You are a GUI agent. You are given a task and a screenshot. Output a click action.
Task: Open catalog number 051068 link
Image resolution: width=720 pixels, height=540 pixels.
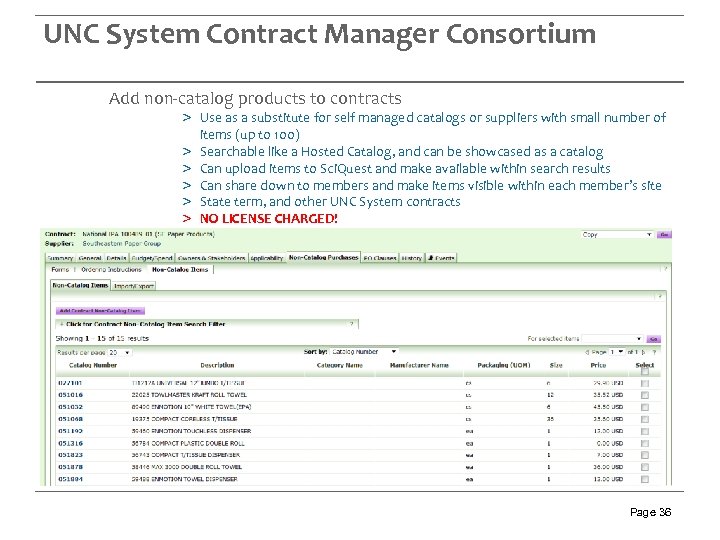(70, 419)
